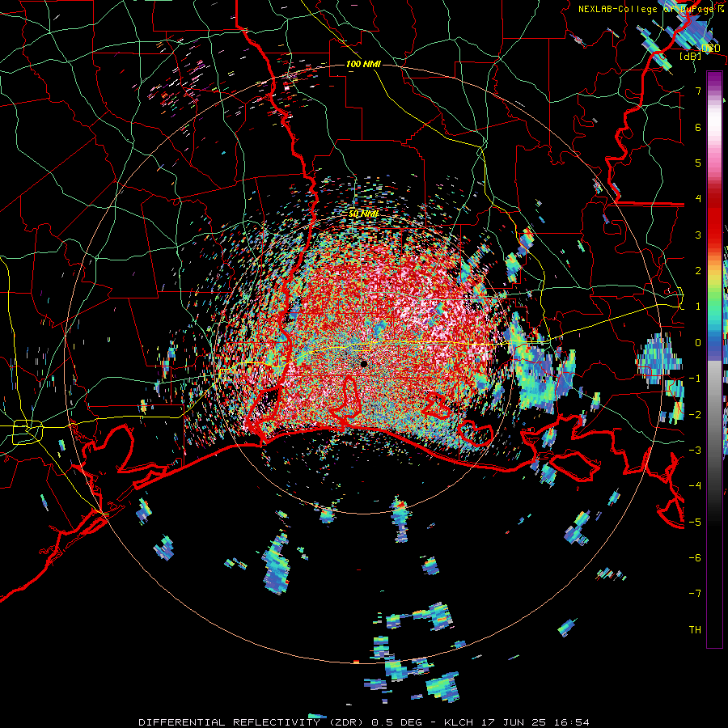Click the black radar site dot at center
The width and height of the screenshot is (728, 728).
[364, 363]
